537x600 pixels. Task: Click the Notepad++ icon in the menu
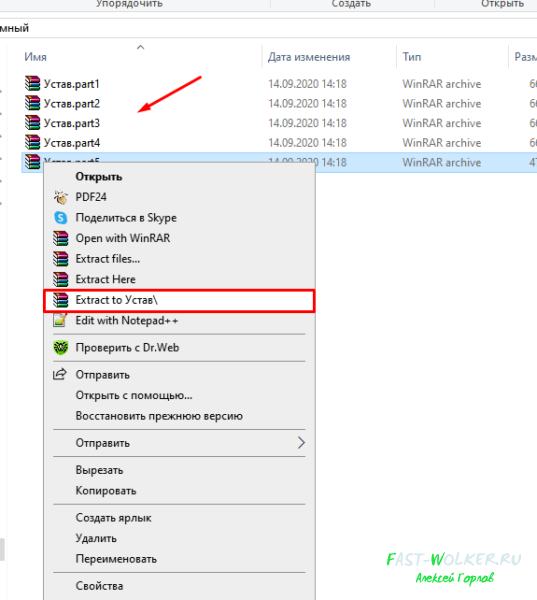point(60,320)
